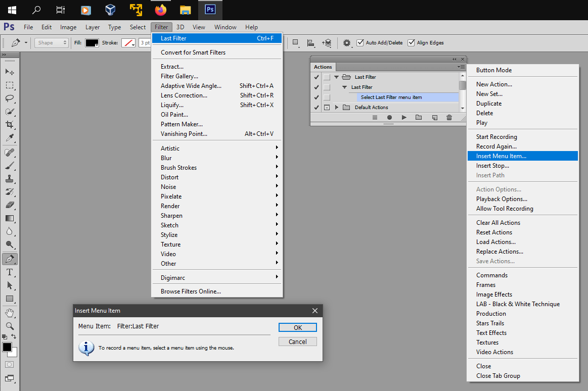588x391 pixels.
Task: Open pen options gear icon
Action: (347, 43)
